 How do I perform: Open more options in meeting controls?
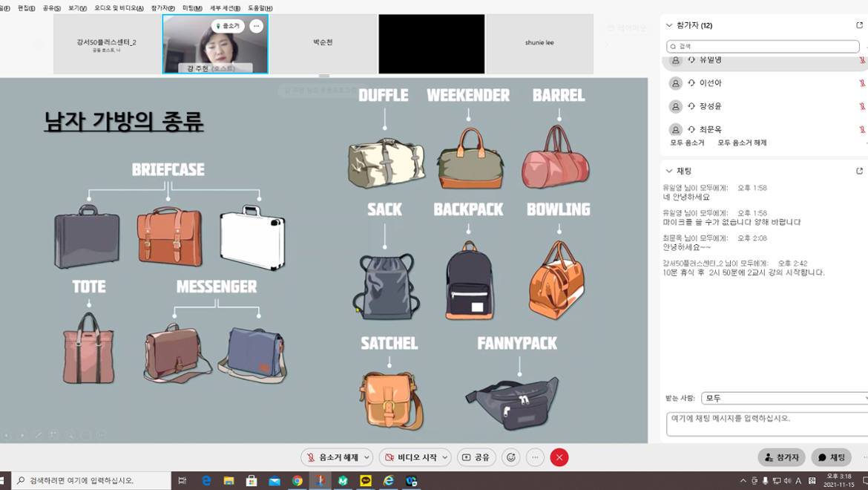point(535,457)
